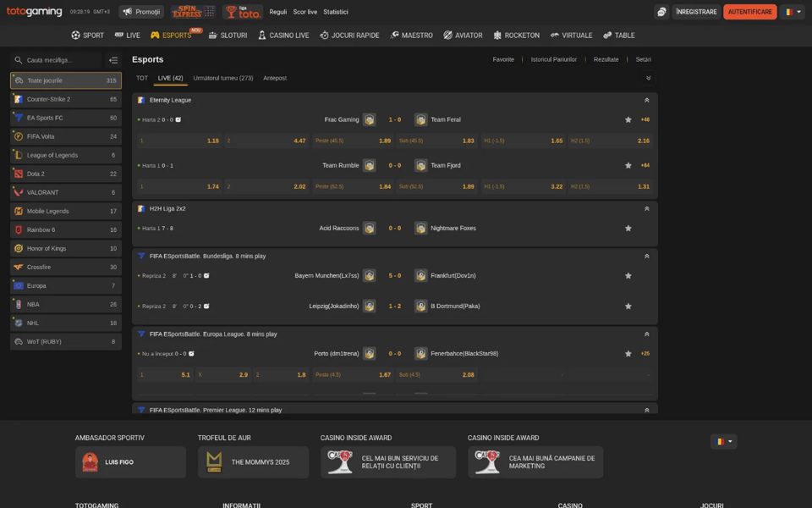The width and height of the screenshot is (812, 508).
Task: Click the Luis Figo ambassador avatar
Action: click(x=91, y=462)
